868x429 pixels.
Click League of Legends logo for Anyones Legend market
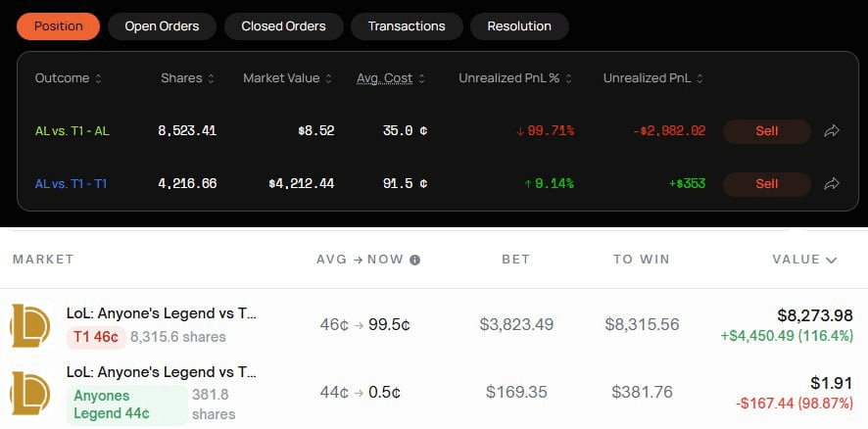tap(30, 392)
